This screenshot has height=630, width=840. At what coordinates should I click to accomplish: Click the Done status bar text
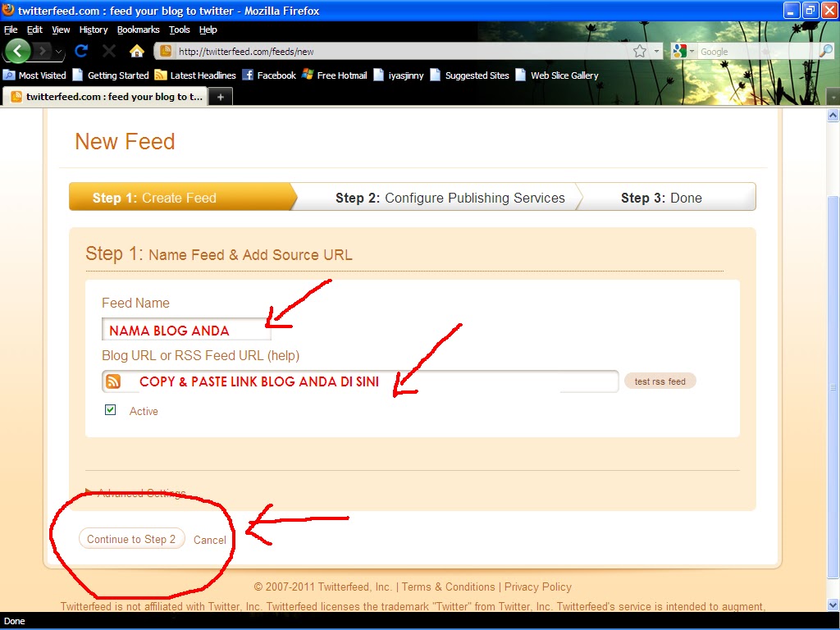tap(15, 621)
